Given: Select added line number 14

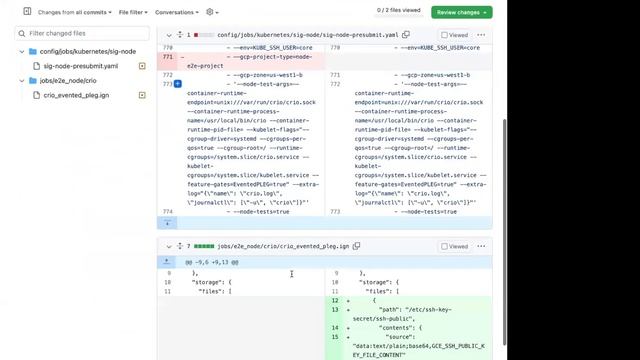Looking at the screenshot, I should pos(335,328).
